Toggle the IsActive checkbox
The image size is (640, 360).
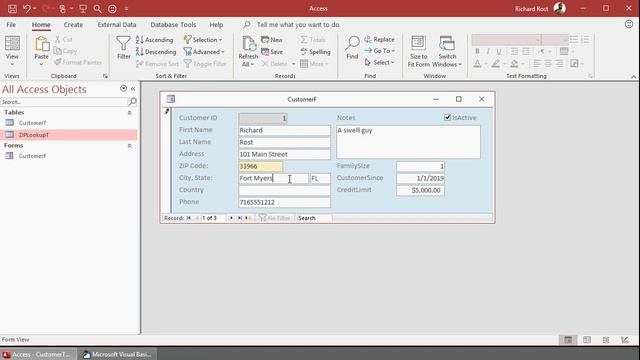click(447, 117)
